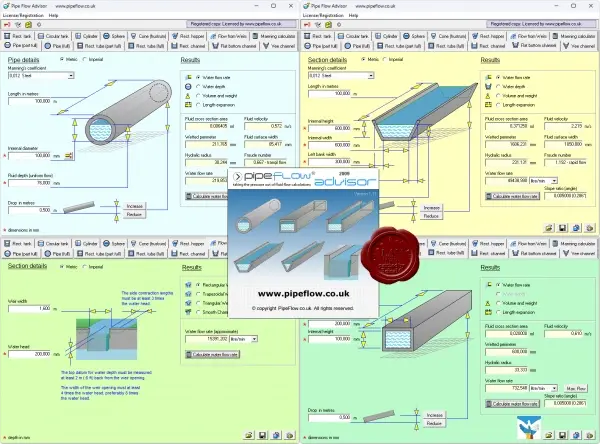Open Help menu in yellow channel window

[353, 16]
